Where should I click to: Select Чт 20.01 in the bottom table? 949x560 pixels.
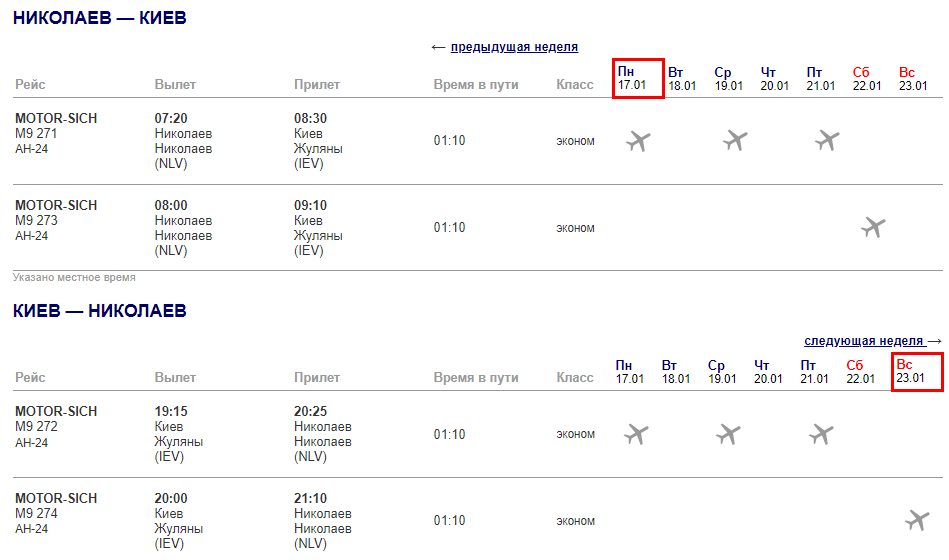click(x=768, y=371)
